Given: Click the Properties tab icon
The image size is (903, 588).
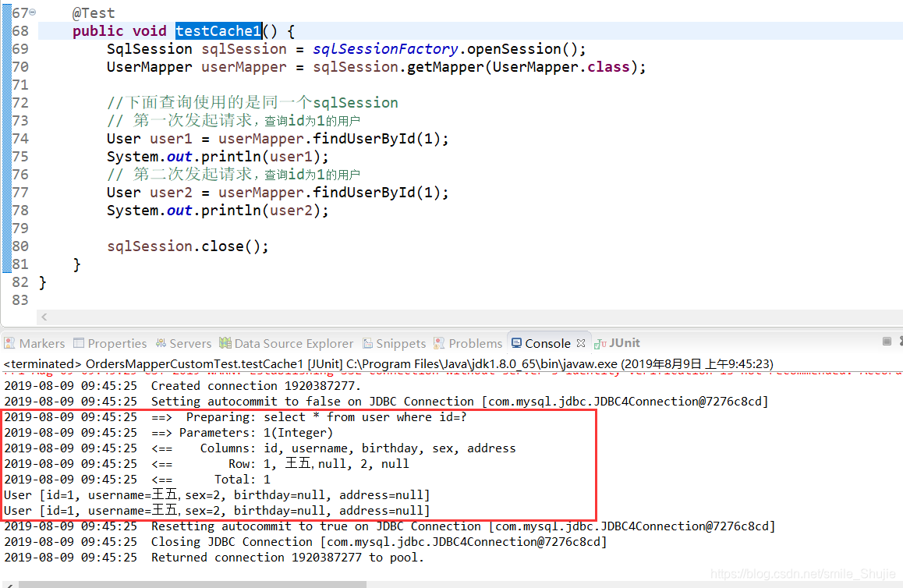Looking at the screenshot, I should 79,343.
